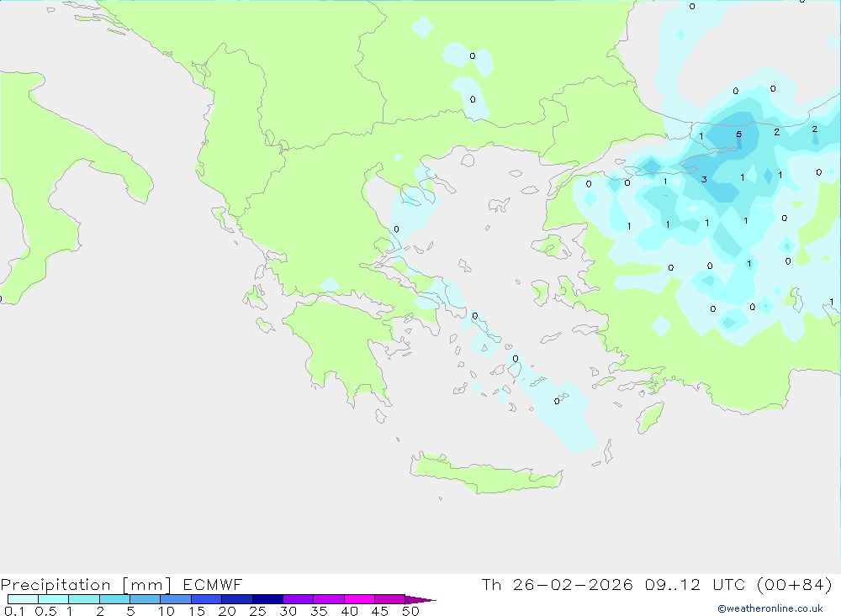Pick the 15–20 mm royal blue swatch
Screen dimensions: 841x616
[x=207, y=599]
